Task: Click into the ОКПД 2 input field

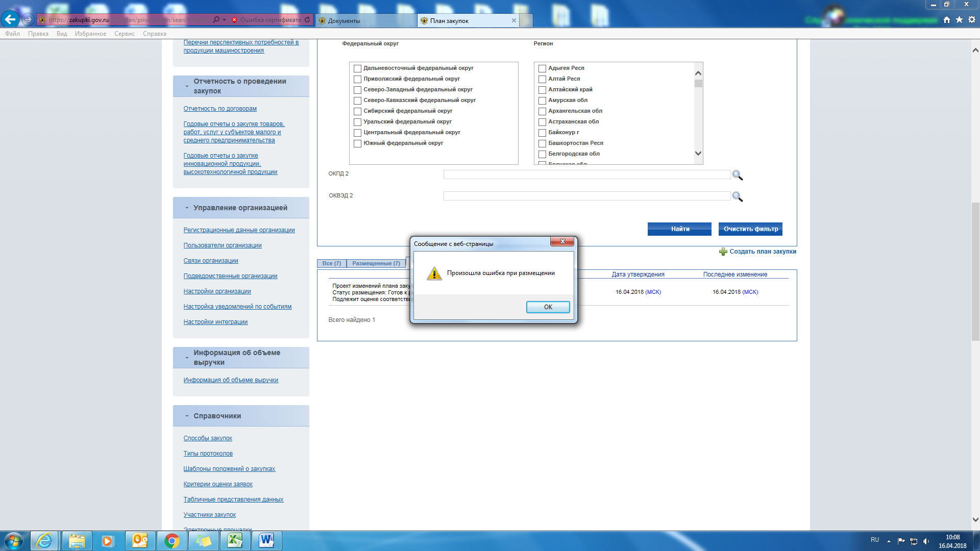Action: (586, 174)
